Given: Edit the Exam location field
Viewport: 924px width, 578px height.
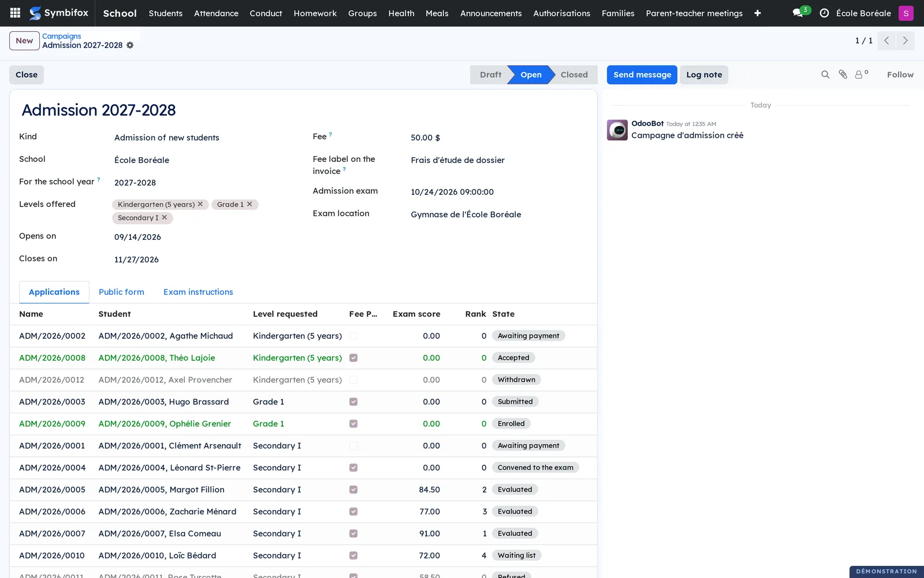Looking at the screenshot, I should click(498, 214).
